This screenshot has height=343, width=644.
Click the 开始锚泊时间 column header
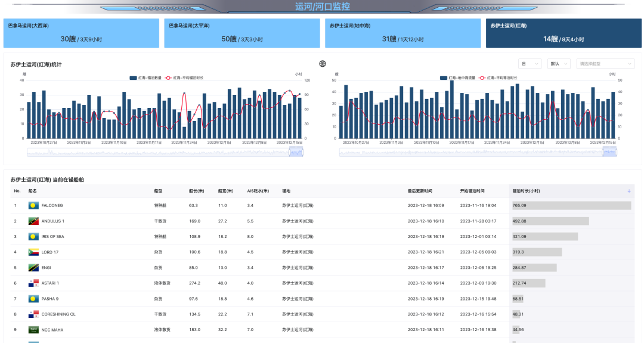[x=472, y=191]
